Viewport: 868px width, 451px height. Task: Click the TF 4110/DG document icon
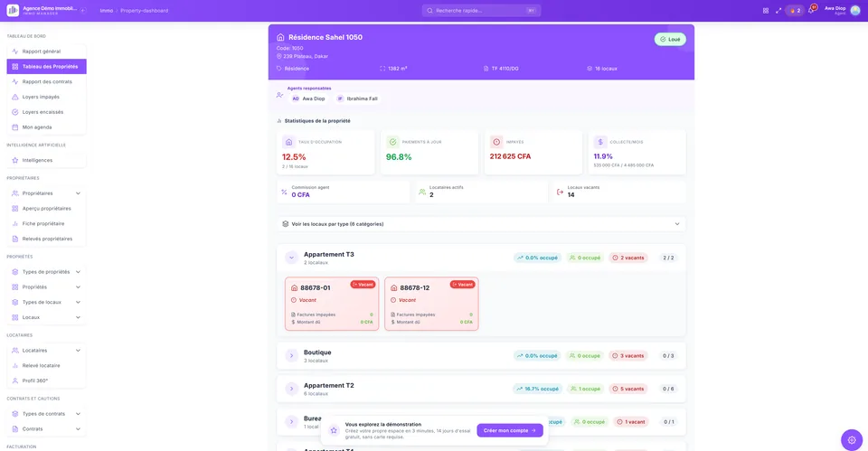point(486,69)
